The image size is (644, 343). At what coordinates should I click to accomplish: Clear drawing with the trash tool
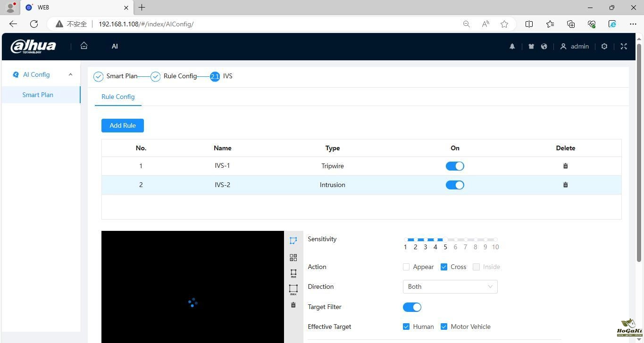click(x=293, y=305)
